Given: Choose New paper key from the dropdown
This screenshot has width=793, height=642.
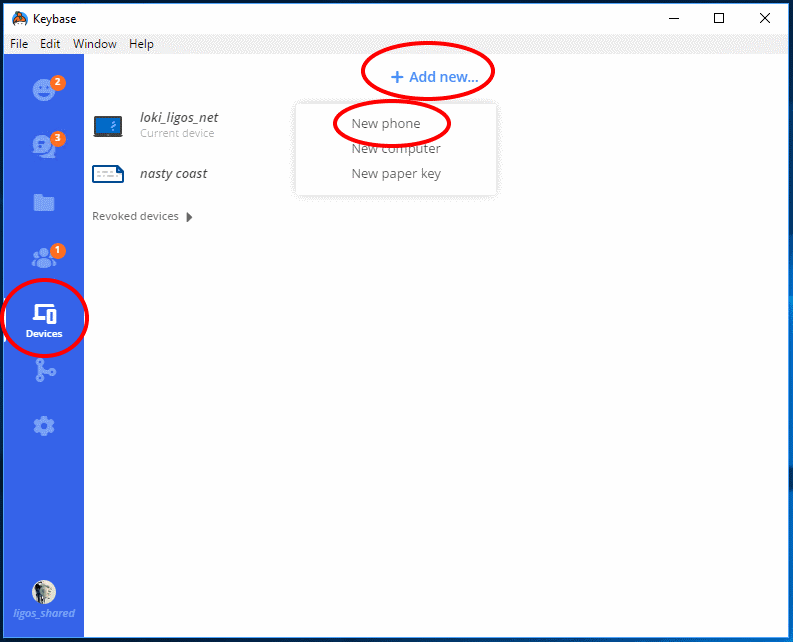Looking at the screenshot, I should 396,174.
